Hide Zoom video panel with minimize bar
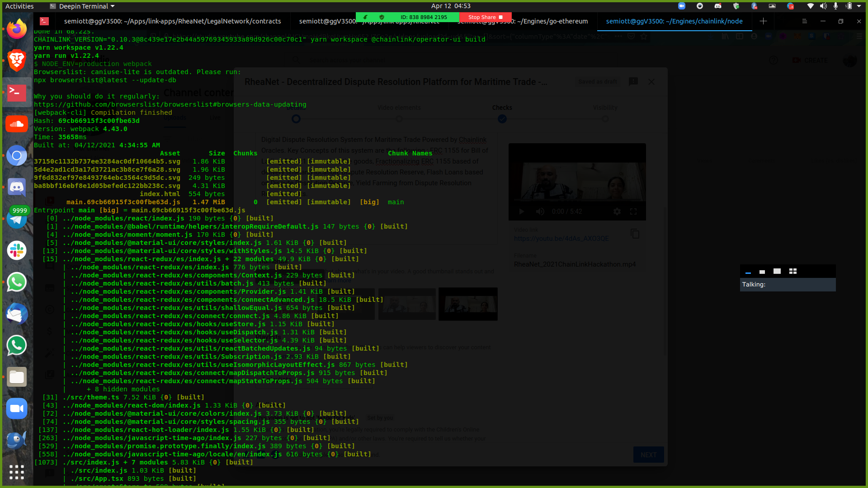This screenshot has width=868, height=488. [x=748, y=272]
